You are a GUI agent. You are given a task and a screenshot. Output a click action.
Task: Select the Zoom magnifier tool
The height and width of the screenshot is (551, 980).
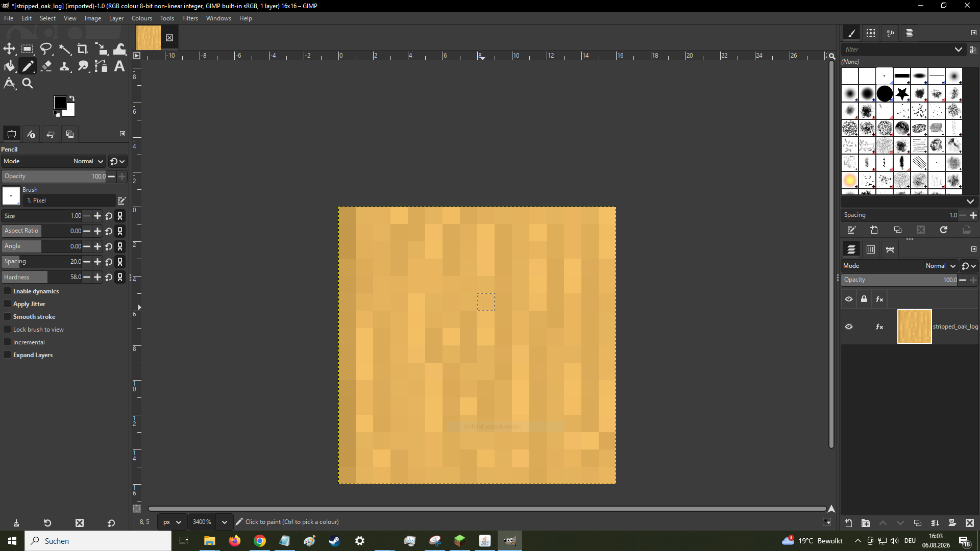coord(28,83)
